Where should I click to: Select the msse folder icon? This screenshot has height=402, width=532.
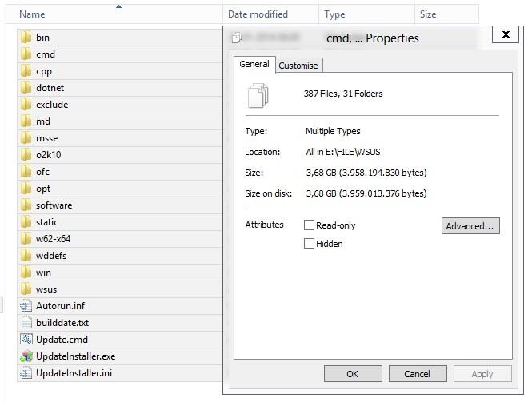tap(26, 138)
